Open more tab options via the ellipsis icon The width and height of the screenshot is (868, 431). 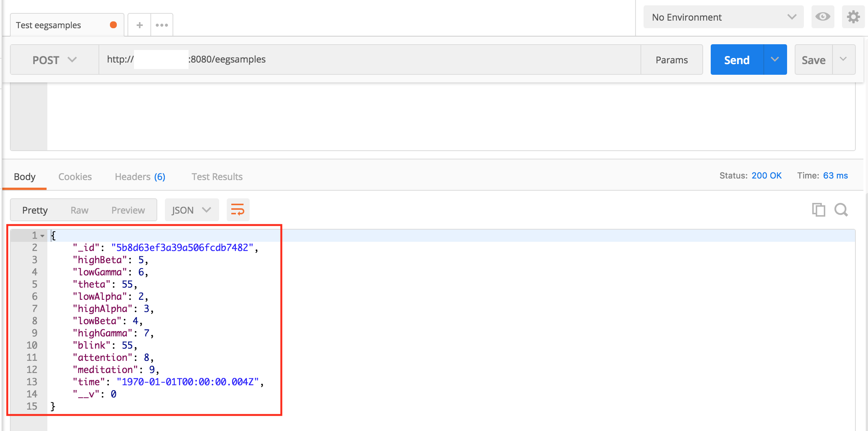point(162,24)
